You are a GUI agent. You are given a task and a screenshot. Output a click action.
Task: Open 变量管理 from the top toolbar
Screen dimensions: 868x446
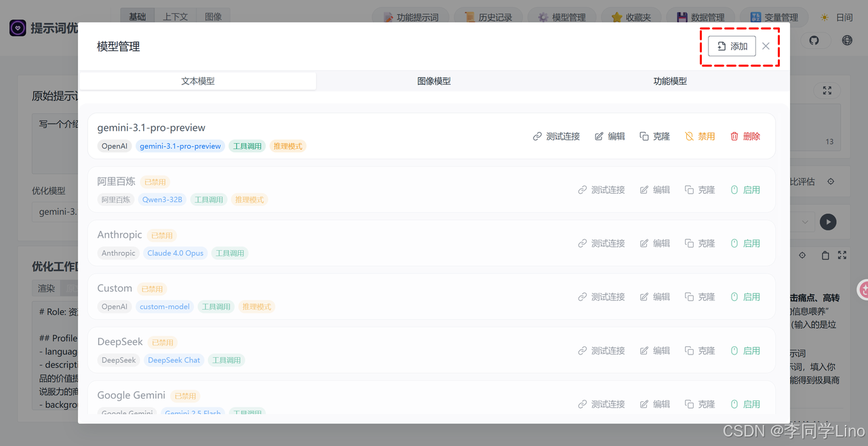coord(774,17)
